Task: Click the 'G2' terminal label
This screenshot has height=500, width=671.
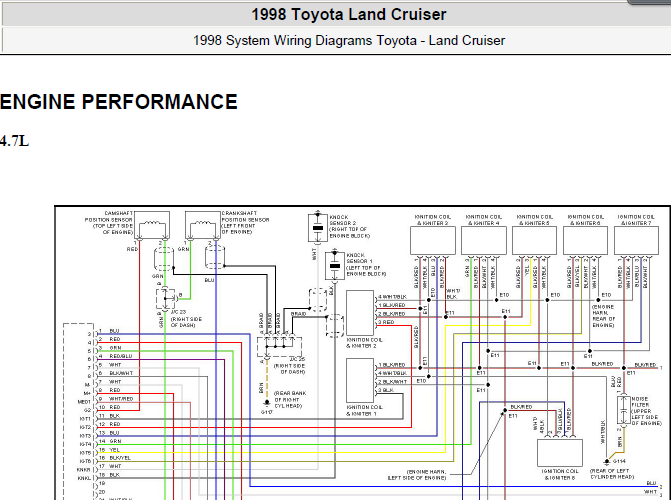Action: [x=88, y=411]
